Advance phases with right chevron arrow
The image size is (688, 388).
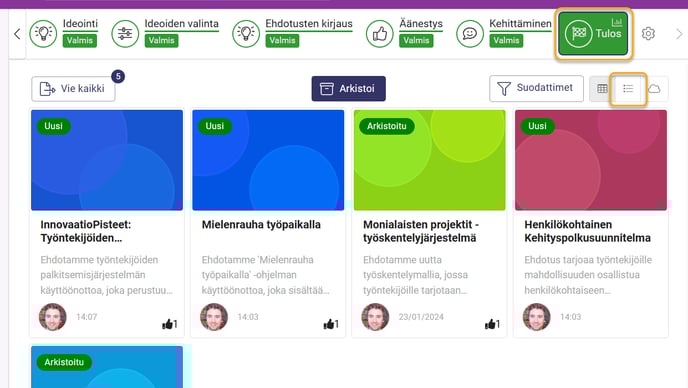tap(679, 34)
